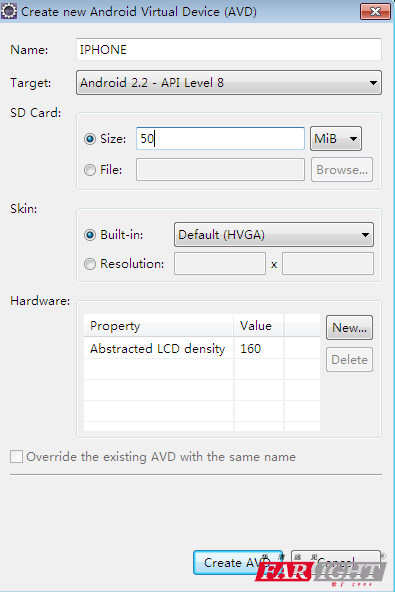Click the Value column header

click(x=259, y=325)
